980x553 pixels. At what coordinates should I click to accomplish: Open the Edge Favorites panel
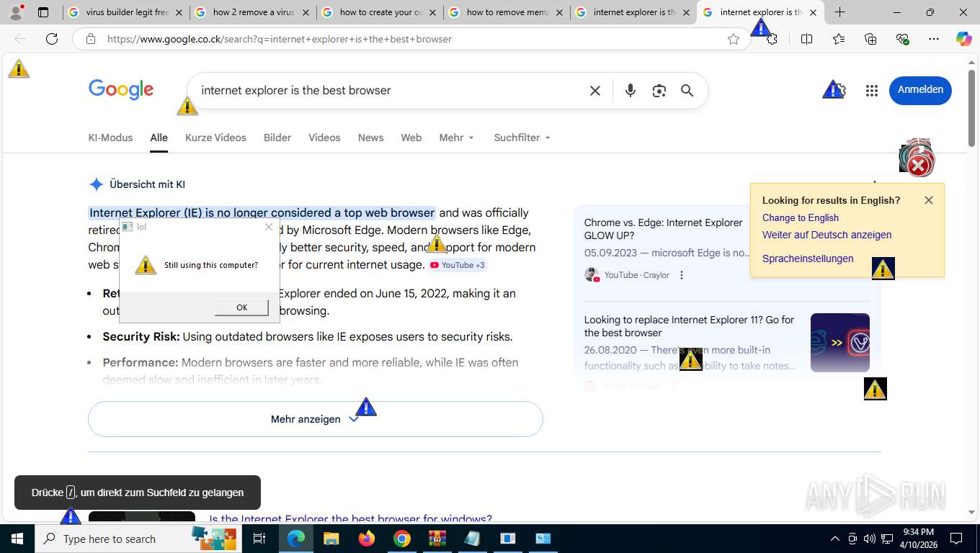tap(839, 39)
